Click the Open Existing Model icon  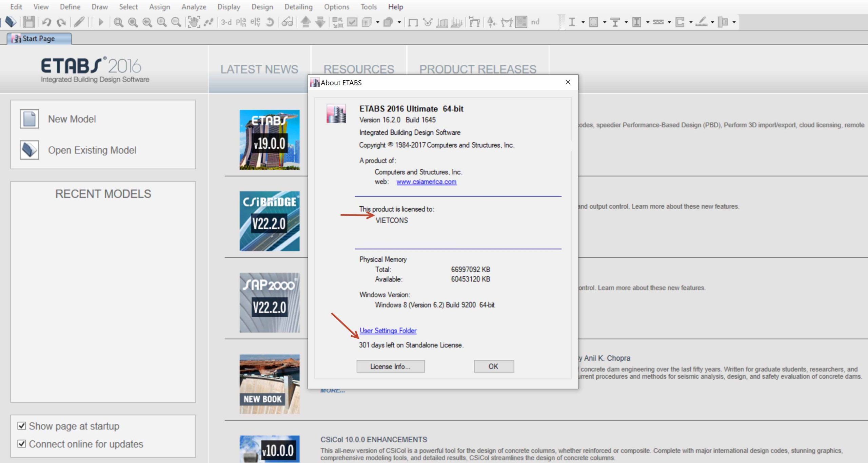(29, 150)
